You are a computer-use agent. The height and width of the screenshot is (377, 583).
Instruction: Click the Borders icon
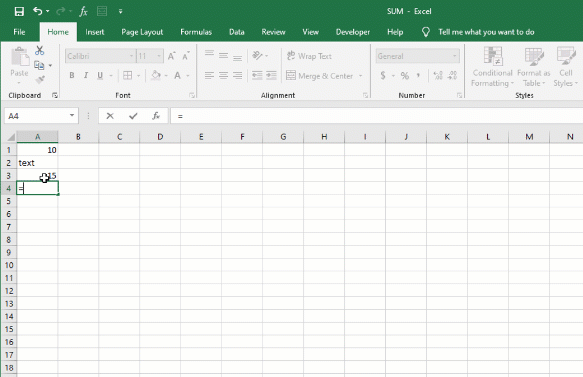coord(128,75)
